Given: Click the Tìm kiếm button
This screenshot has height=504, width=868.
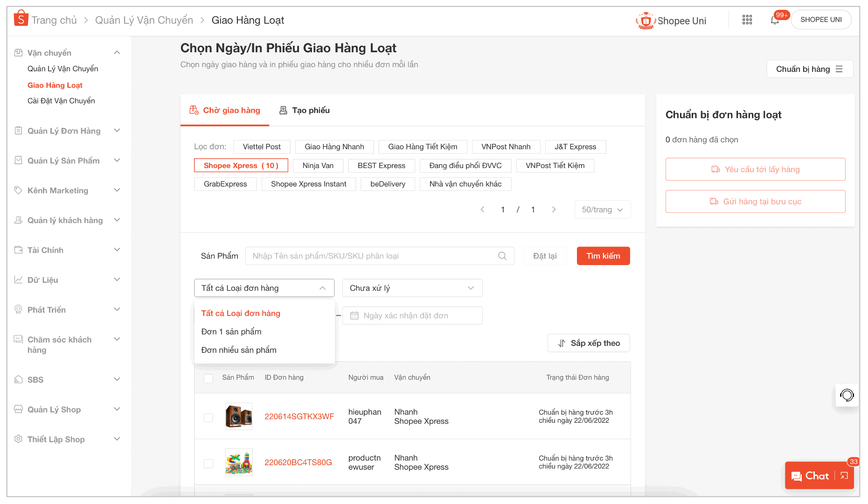Looking at the screenshot, I should pyautogui.click(x=603, y=256).
